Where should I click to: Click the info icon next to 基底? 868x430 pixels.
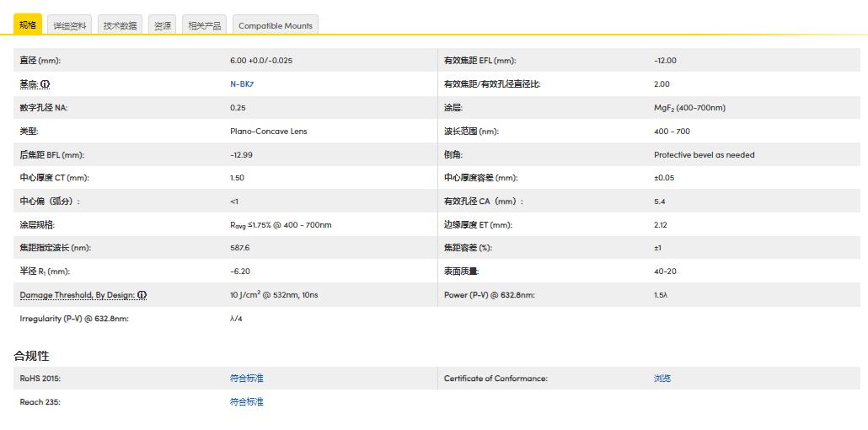(x=46, y=84)
